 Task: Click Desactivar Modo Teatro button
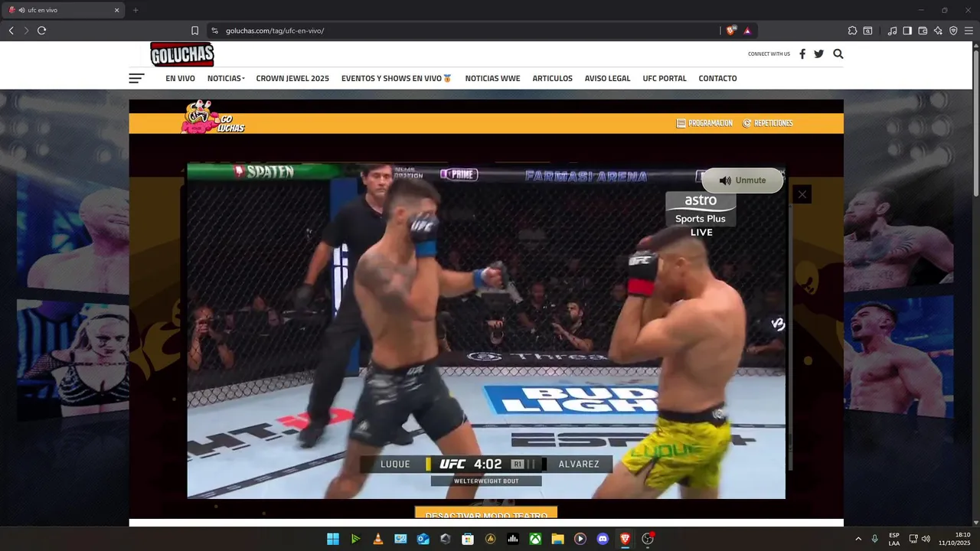pos(486,513)
